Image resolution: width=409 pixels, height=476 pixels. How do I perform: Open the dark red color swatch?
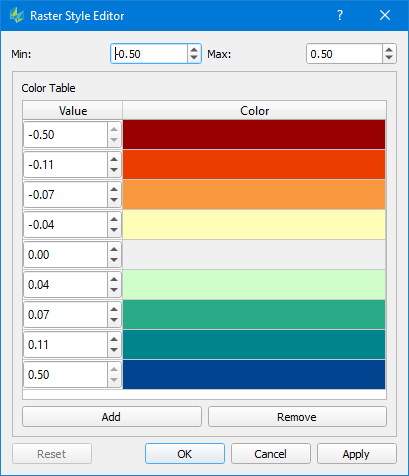[x=254, y=134]
